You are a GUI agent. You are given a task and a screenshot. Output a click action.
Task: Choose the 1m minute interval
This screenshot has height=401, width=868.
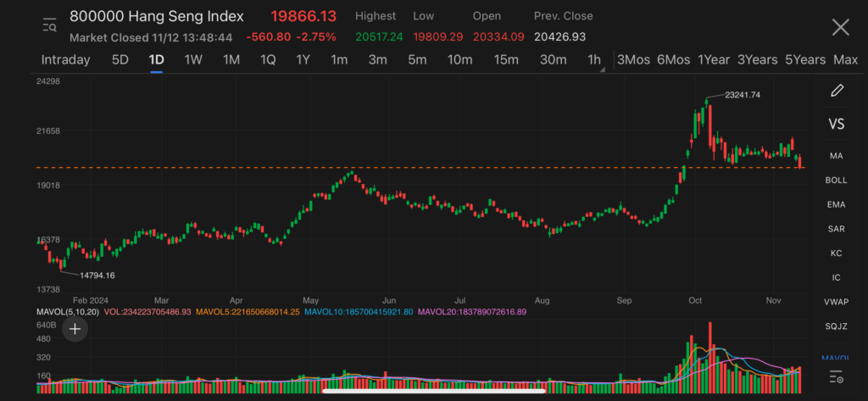(339, 60)
